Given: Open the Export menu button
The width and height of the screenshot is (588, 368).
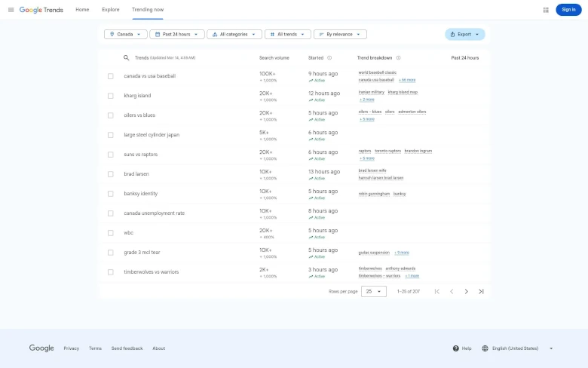Looking at the screenshot, I should [464, 34].
